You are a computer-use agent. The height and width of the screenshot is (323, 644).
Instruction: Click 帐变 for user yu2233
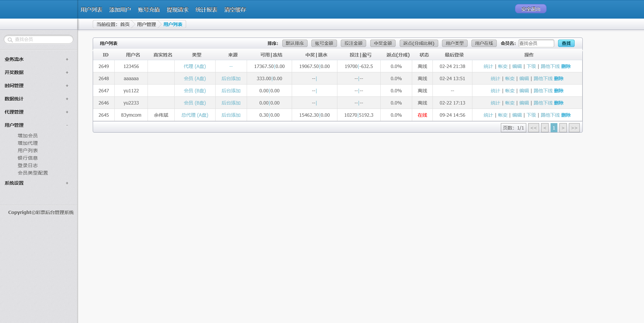pyautogui.click(x=510, y=103)
